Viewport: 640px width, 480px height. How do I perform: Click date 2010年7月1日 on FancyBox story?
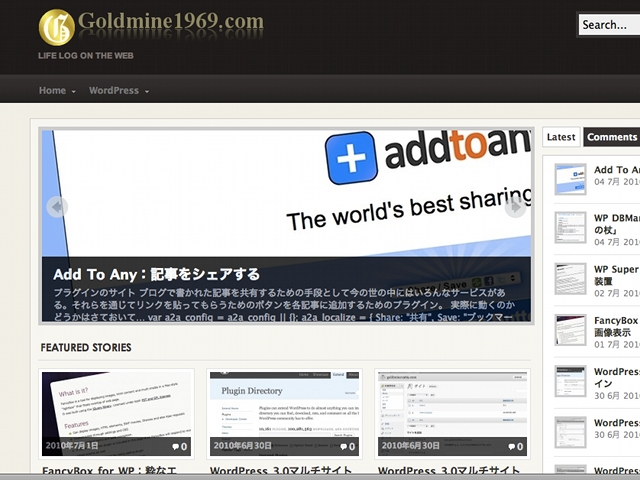point(72,445)
